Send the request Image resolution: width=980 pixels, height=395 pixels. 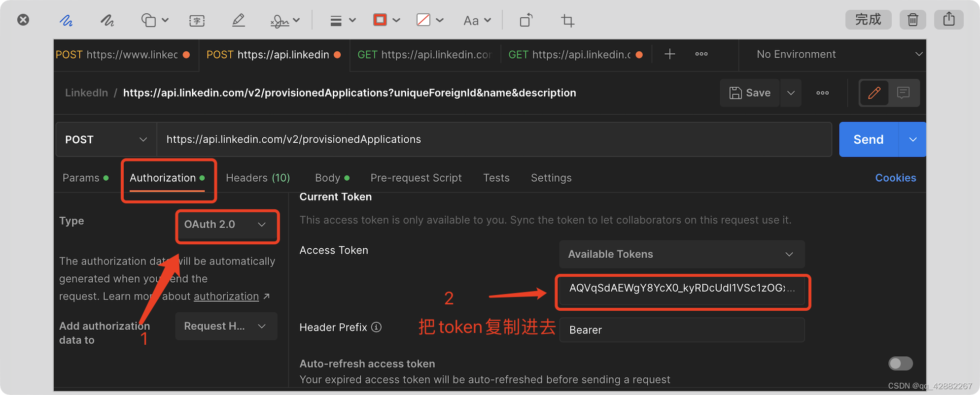tap(869, 139)
